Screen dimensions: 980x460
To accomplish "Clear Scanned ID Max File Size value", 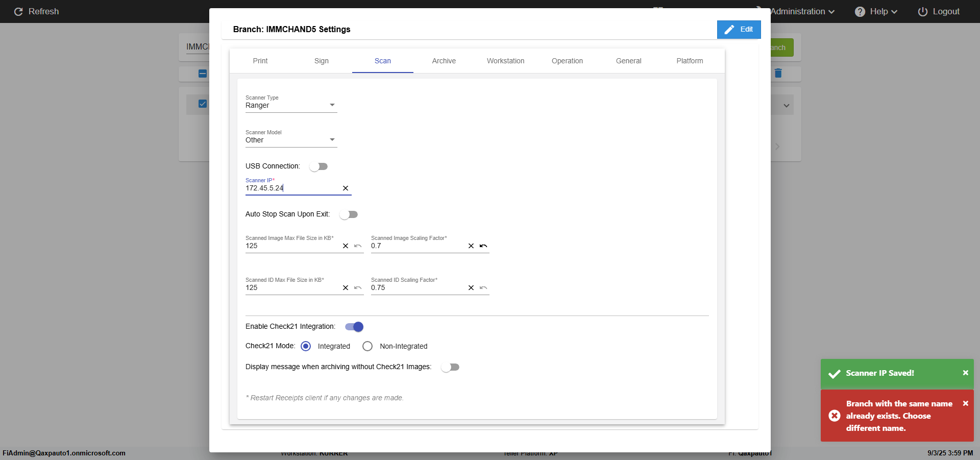I will 346,288.
